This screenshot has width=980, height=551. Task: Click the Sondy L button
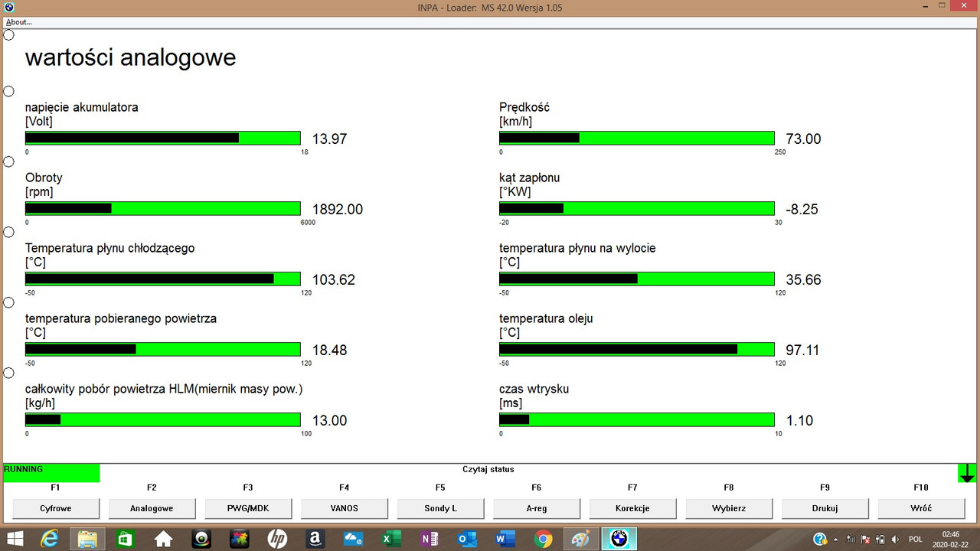pyautogui.click(x=440, y=508)
